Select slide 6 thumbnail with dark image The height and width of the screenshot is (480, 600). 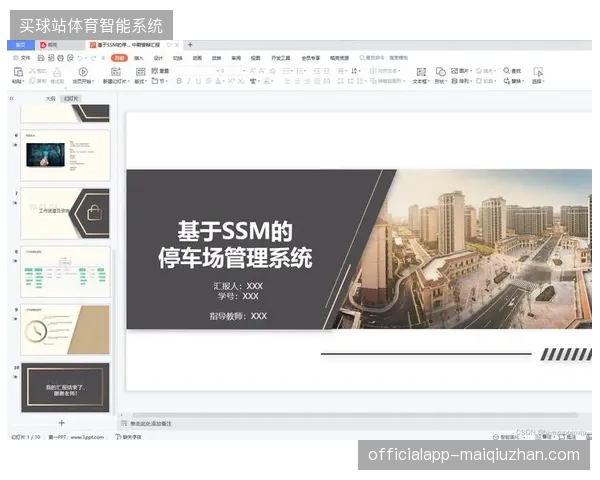(65, 155)
